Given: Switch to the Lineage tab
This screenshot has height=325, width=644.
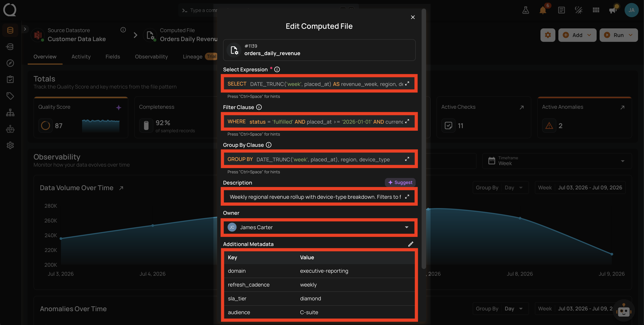Looking at the screenshot, I should click(193, 57).
